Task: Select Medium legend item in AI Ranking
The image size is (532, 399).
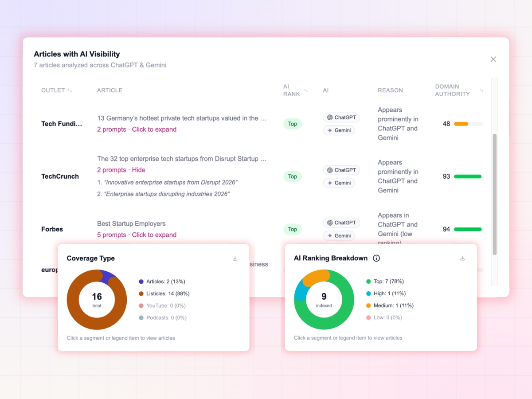Action: pyautogui.click(x=390, y=305)
